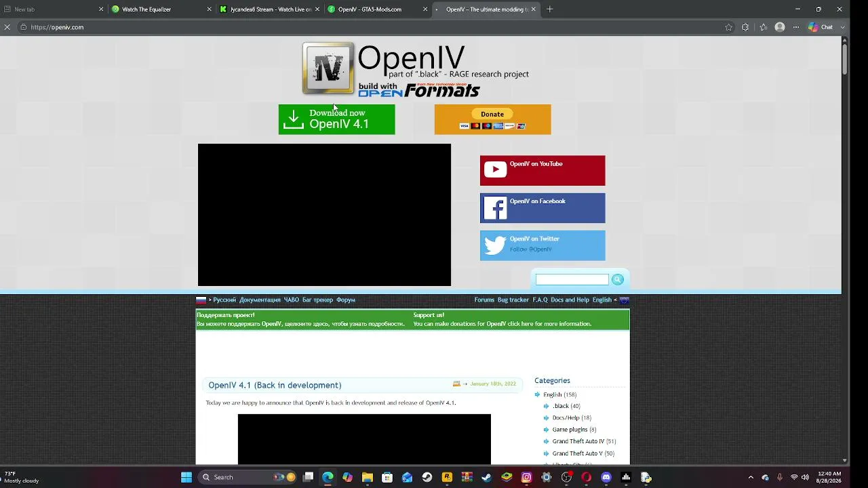Play the main black video embed
Image resolution: width=868 pixels, height=488 pixels.
click(x=324, y=215)
